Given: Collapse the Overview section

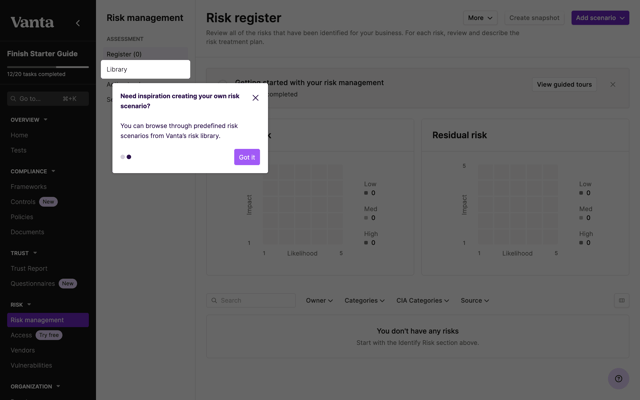Looking at the screenshot, I should point(29,120).
